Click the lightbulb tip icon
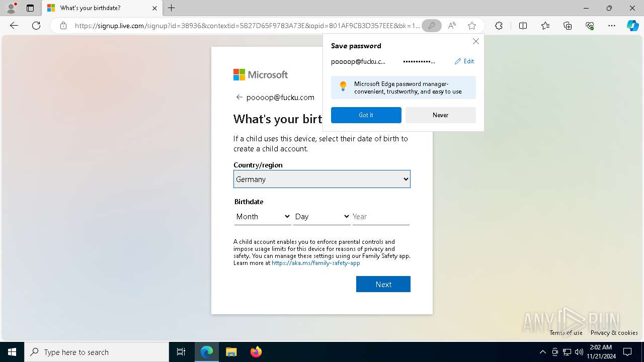This screenshot has height=362, width=644. tap(343, 86)
